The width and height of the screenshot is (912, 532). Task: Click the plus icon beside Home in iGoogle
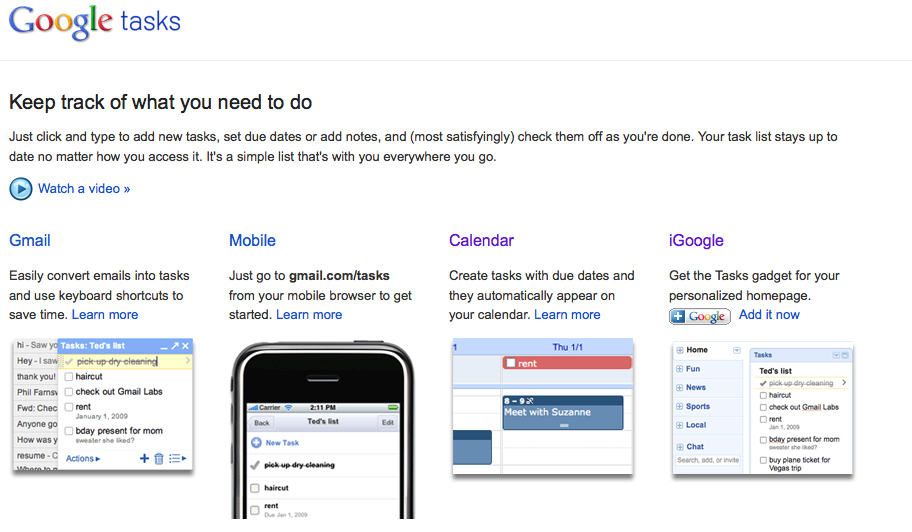point(680,350)
